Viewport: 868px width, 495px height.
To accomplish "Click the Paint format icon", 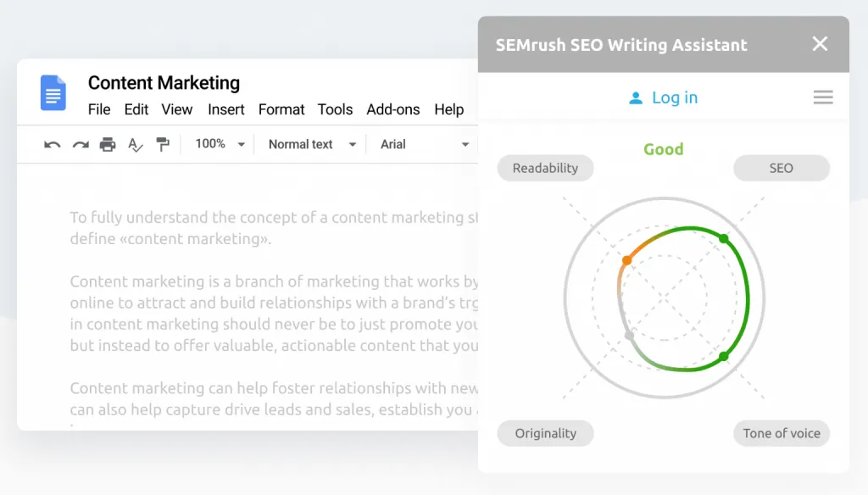I will (x=163, y=144).
